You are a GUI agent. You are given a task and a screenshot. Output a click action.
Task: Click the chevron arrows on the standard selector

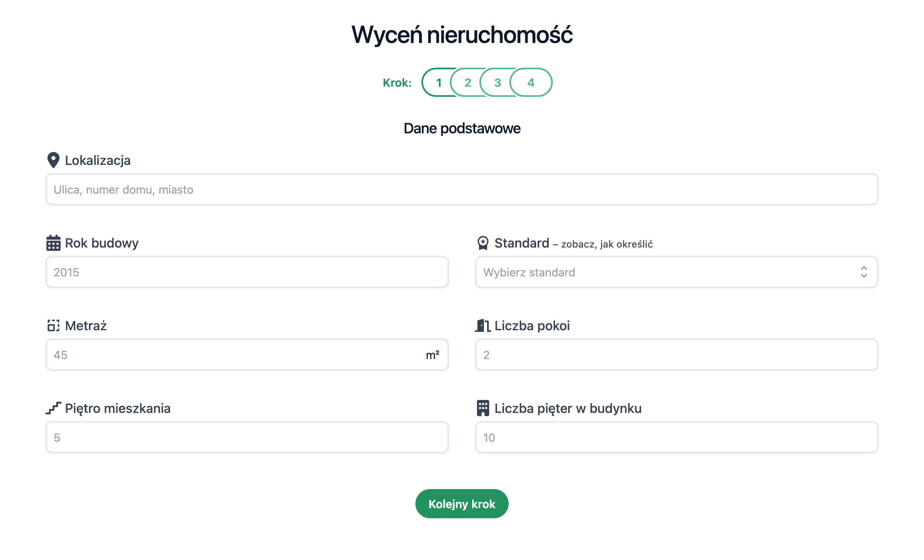pos(863,272)
